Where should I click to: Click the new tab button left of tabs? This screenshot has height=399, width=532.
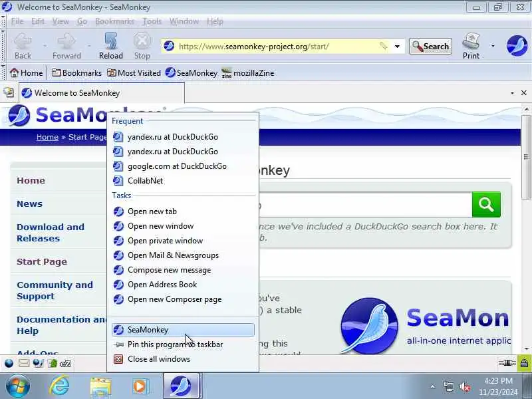point(8,92)
